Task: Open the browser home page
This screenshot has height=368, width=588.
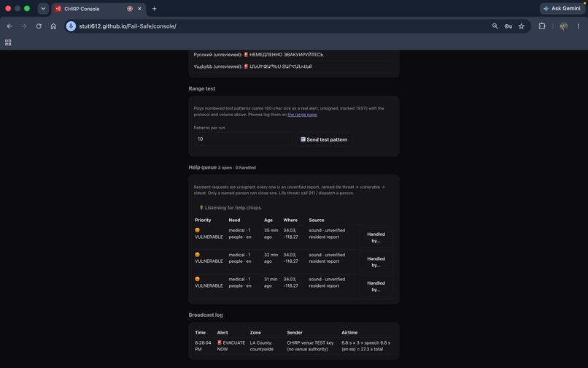Action: click(x=54, y=26)
